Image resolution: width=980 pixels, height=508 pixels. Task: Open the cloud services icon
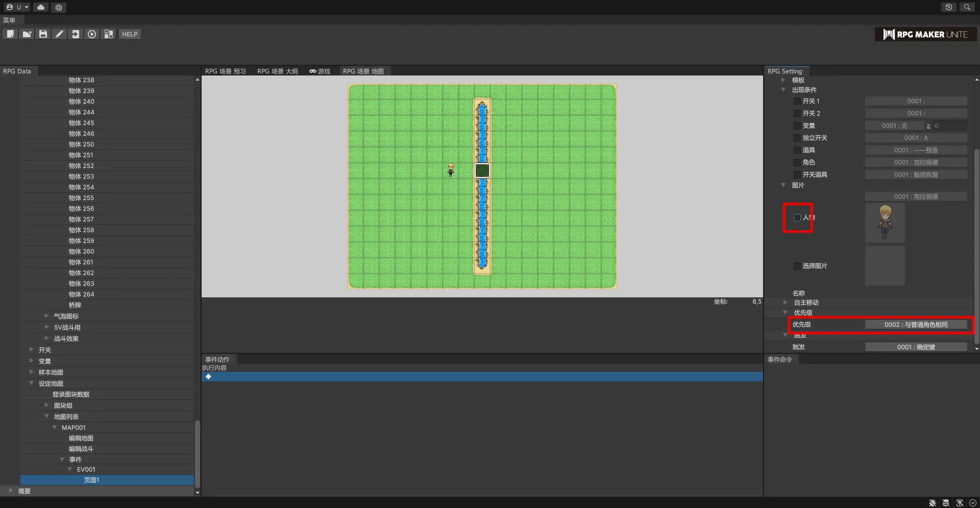[41, 7]
